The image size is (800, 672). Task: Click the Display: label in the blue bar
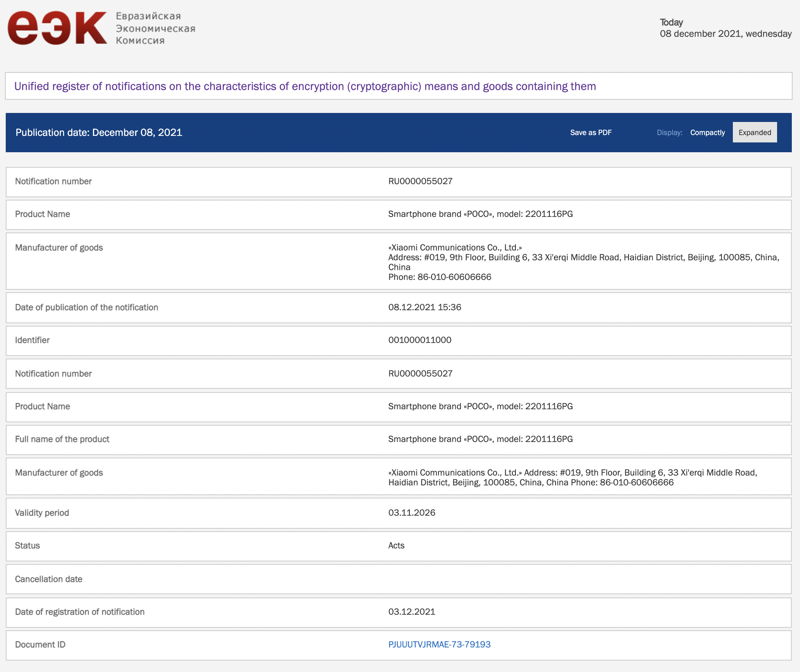pos(669,133)
